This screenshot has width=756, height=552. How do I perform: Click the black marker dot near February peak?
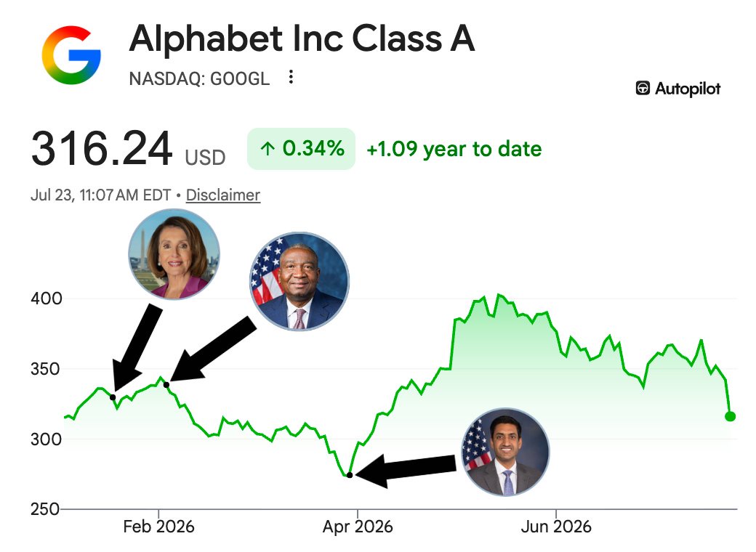[x=166, y=385]
